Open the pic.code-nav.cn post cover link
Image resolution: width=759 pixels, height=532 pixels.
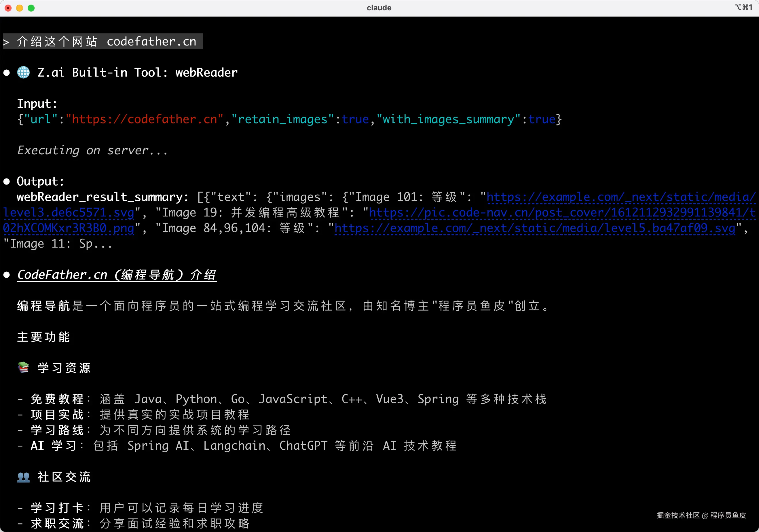pyautogui.click(x=562, y=213)
